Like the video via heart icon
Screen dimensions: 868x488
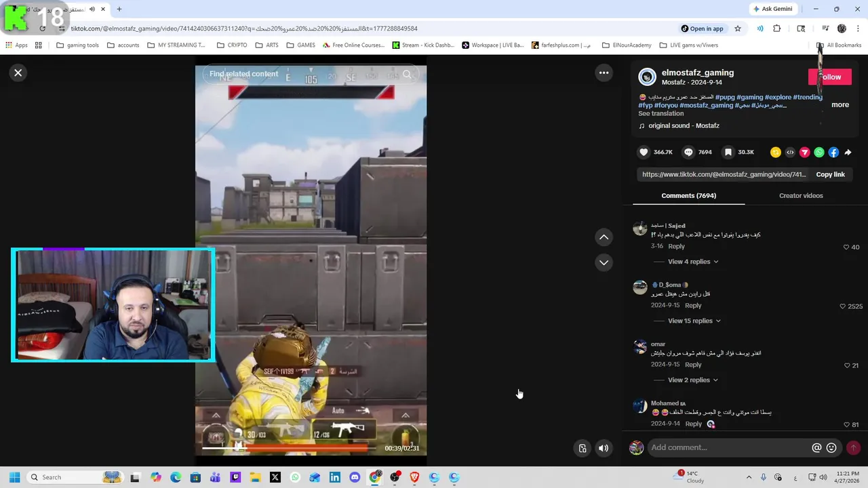click(x=644, y=152)
